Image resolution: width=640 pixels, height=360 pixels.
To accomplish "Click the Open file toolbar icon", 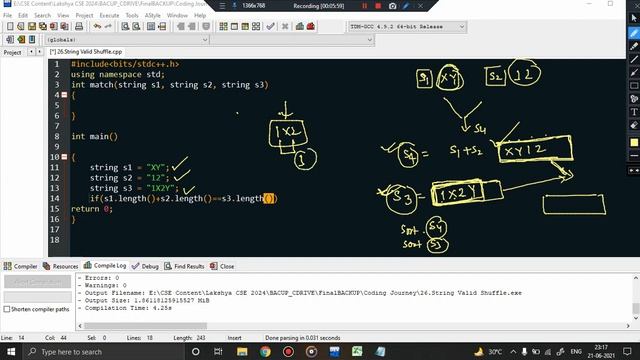I will pos(21,27).
